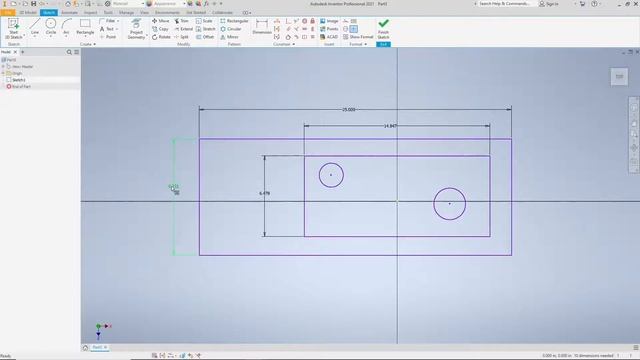Select the Trim tool

(x=181, y=21)
